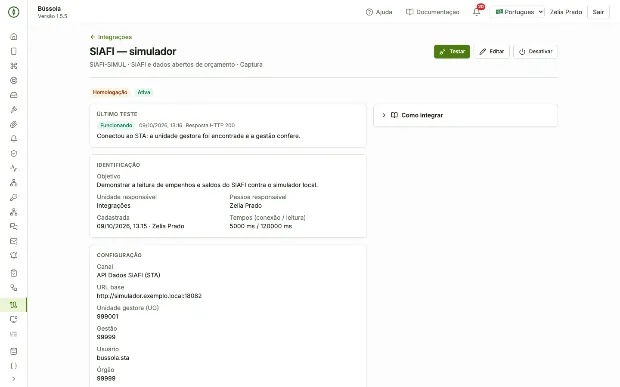Select the siren alarm icon in sidebar
Image resolution: width=620 pixels, height=387 pixels.
[13, 256]
